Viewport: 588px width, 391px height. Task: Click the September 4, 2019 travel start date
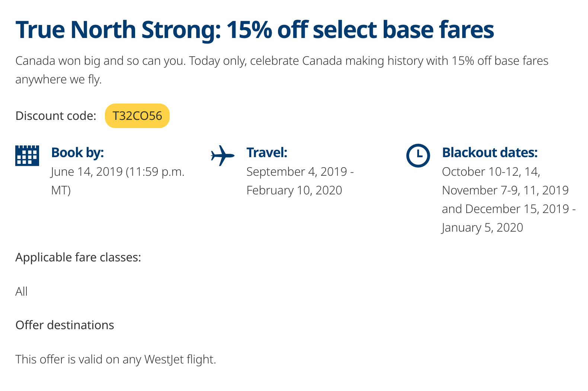click(297, 172)
